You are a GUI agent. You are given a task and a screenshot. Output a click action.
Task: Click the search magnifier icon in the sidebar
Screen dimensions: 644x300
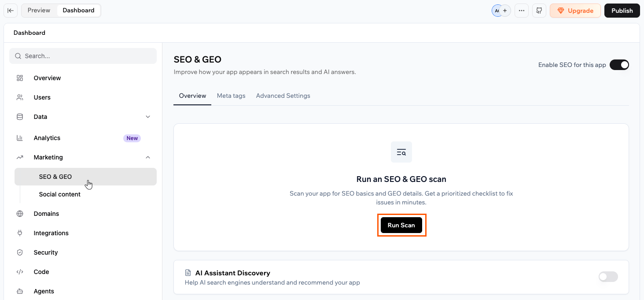pos(18,56)
